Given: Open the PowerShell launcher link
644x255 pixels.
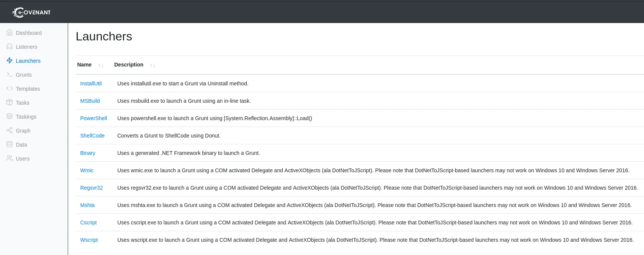Looking at the screenshot, I should [93, 118].
